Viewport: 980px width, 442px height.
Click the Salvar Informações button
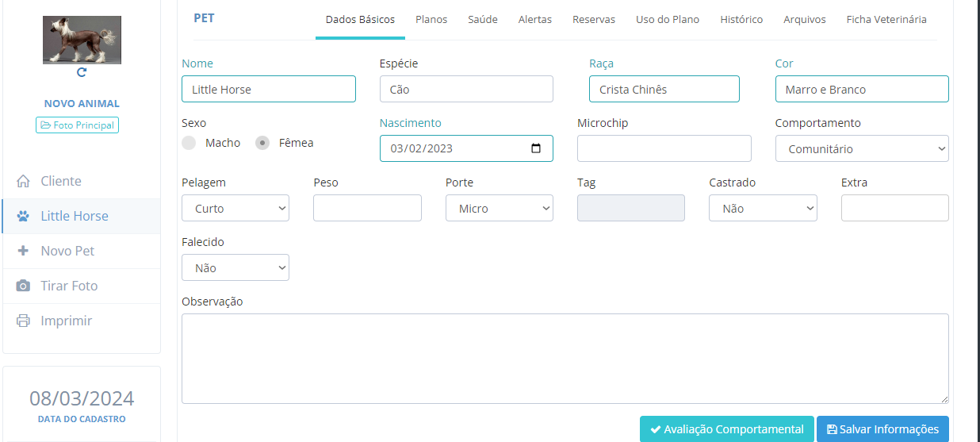[x=882, y=429]
